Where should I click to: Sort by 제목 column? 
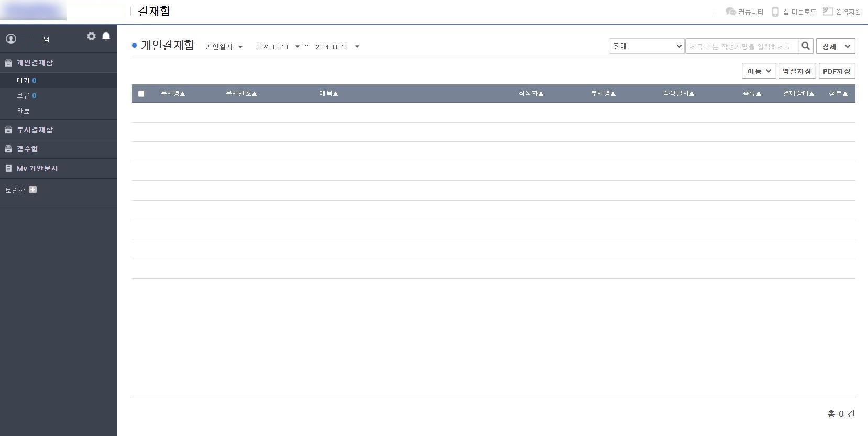click(x=328, y=93)
